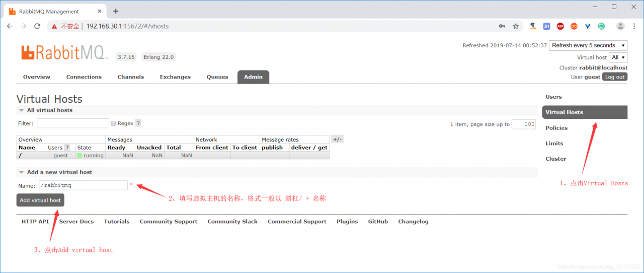Go to the Connections tab
The height and width of the screenshot is (273, 644).
pyautogui.click(x=84, y=77)
